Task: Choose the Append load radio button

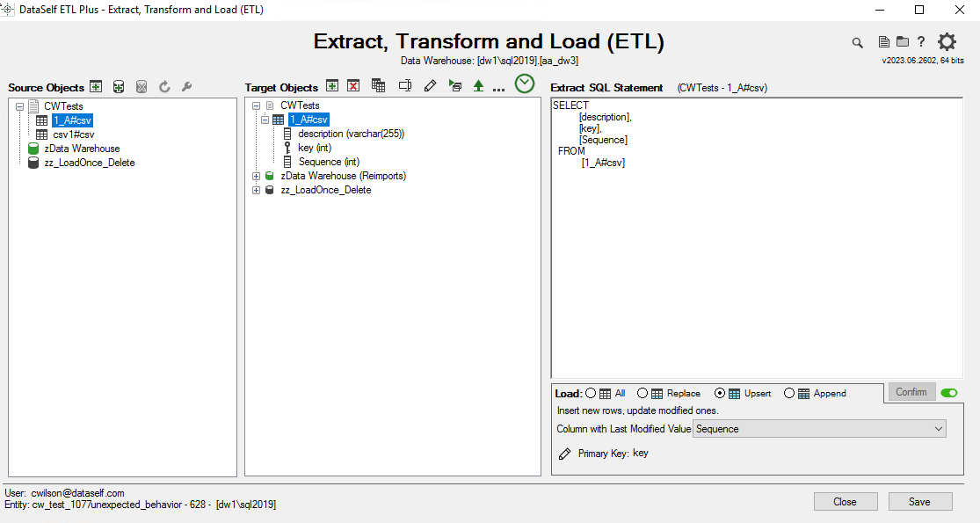Action: 789,394
